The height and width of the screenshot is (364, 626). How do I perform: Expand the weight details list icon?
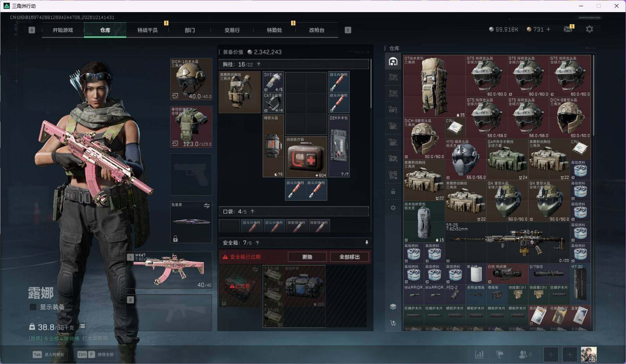(82, 326)
